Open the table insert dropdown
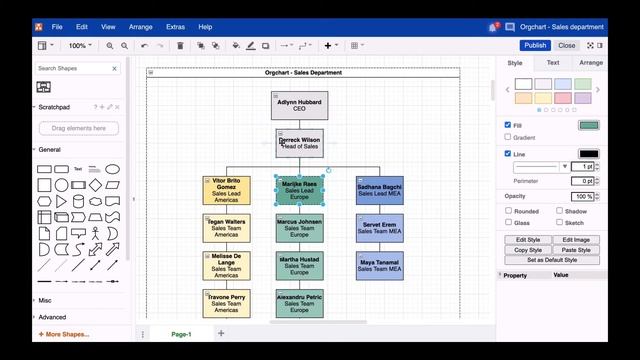 (x=357, y=46)
